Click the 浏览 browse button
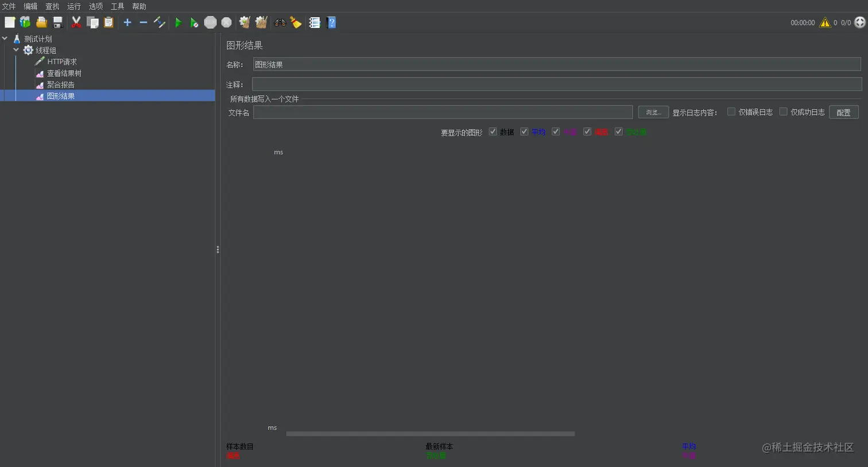The image size is (868, 467). pyautogui.click(x=653, y=112)
